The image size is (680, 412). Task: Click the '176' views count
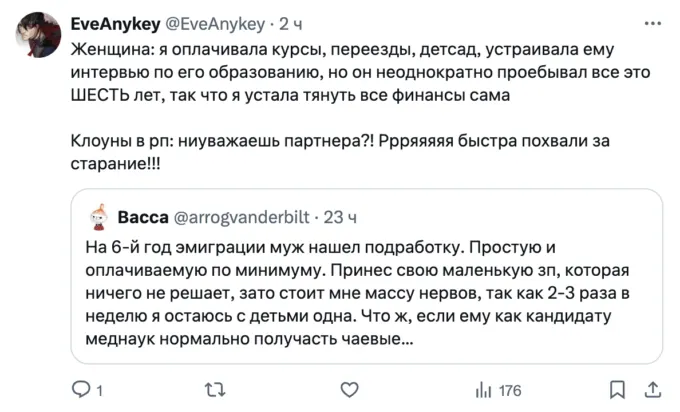510,389
